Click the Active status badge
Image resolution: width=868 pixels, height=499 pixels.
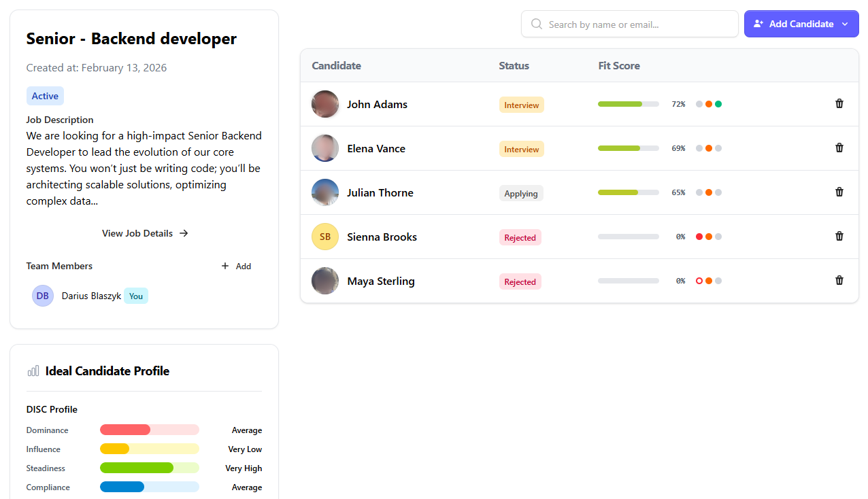tap(45, 96)
